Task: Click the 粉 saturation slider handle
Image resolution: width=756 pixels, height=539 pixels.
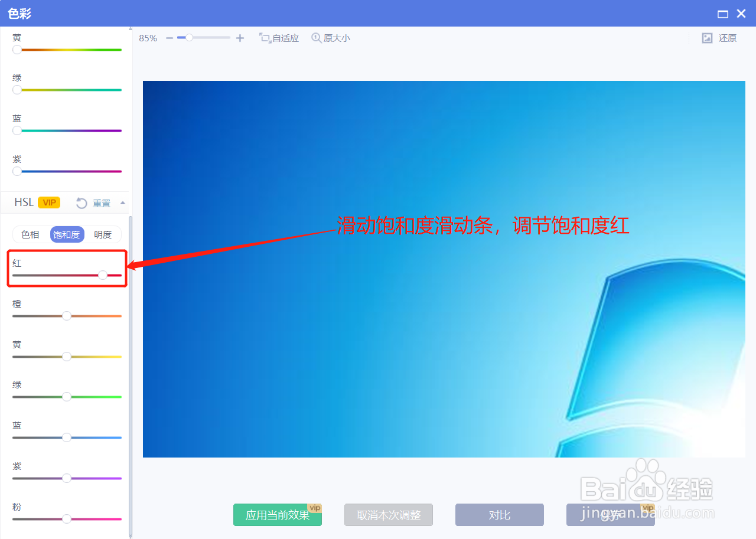Action: [x=67, y=519]
